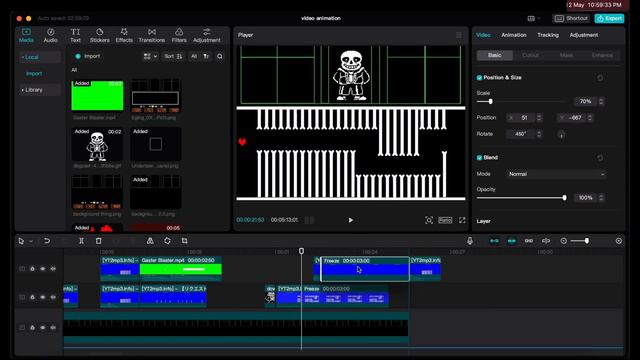Click the Scale 70% value field
This screenshot has width=640, height=360.
click(586, 101)
